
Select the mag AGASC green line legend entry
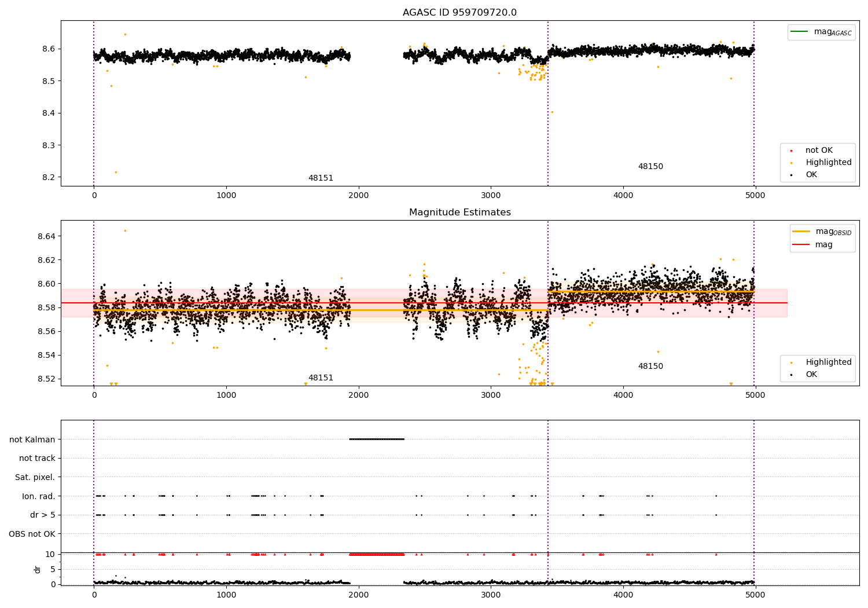click(821, 32)
